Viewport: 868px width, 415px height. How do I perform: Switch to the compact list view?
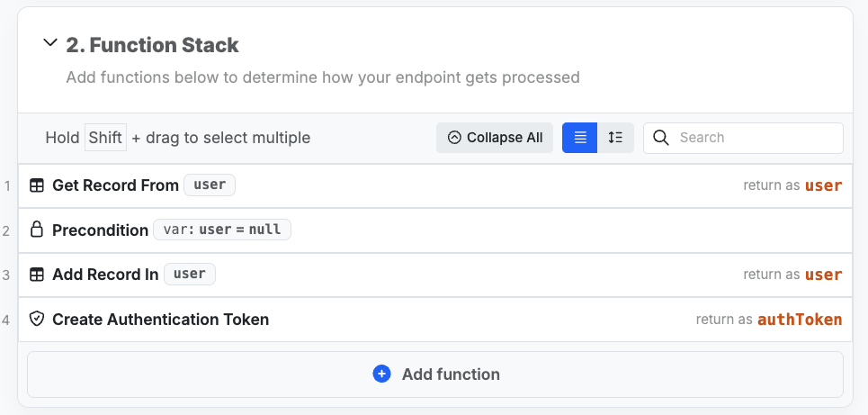click(x=580, y=138)
